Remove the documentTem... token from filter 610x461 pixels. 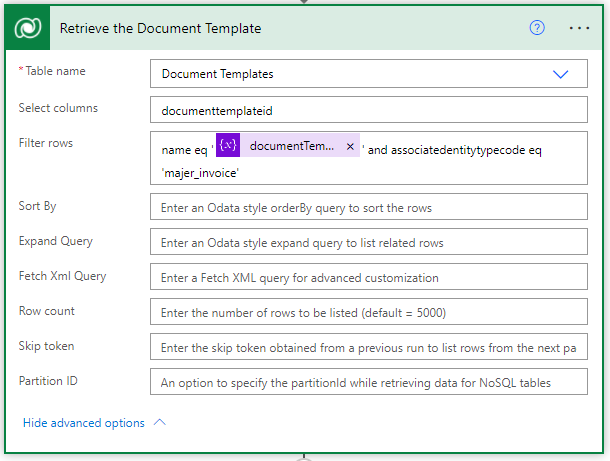pyautogui.click(x=350, y=146)
